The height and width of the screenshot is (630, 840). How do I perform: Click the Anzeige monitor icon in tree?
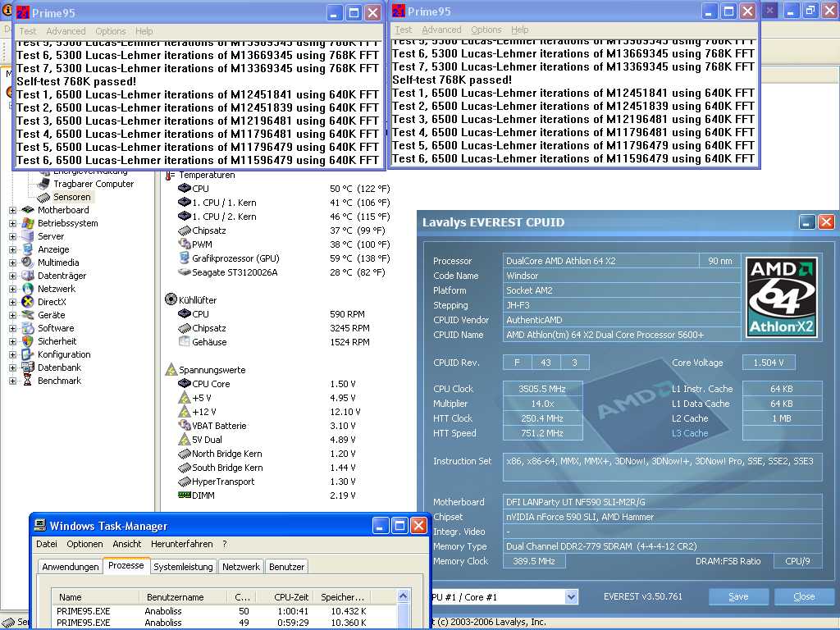tap(28, 249)
